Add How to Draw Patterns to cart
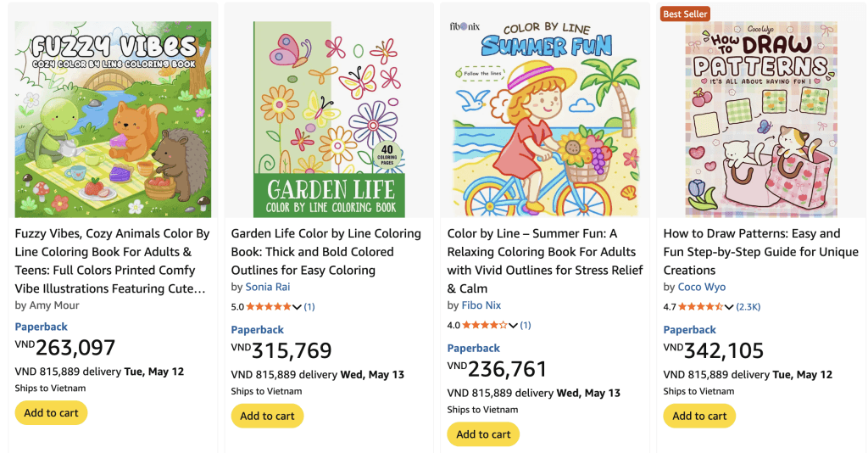The image size is (868, 453). [x=699, y=416]
